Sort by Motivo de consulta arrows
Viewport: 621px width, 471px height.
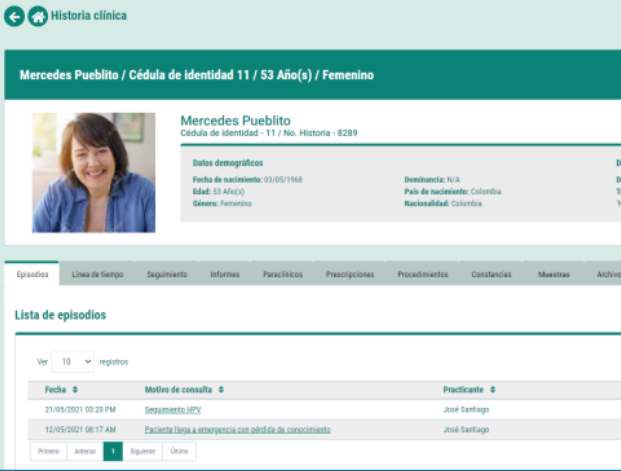pyautogui.click(x=221, y=390)
